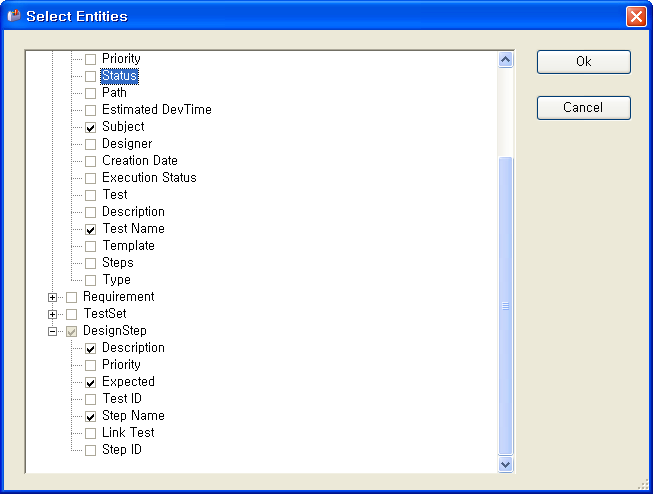Image resolution: width=653 pixels, height=494 pixels.
Task: Select the Execution Status label
Action: click(x=149, y=178)
